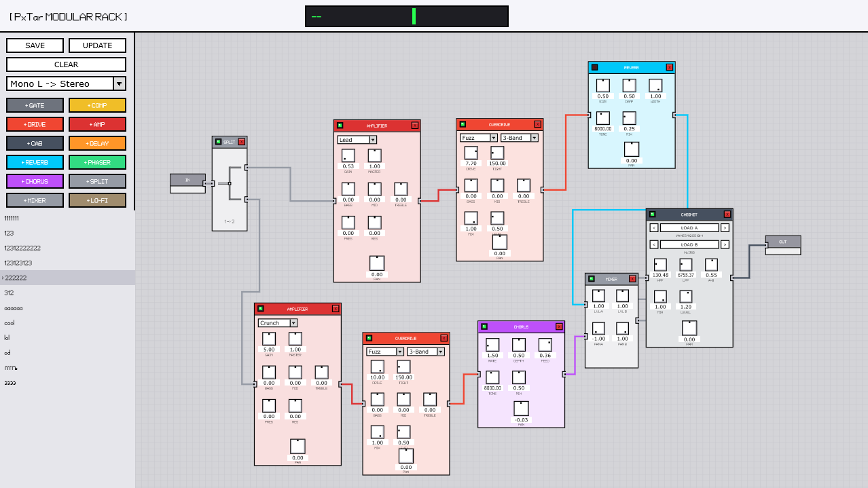Close the Overdrive module with drive 10.00
The width and height of the screenshot is (868, 488).
444,338
